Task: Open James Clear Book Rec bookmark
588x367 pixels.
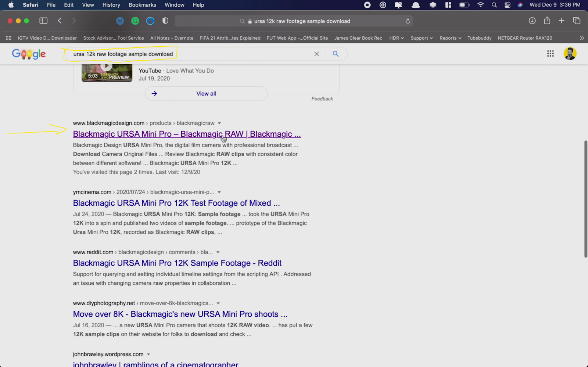Action: pyautogui.click(x=358, y=38)
